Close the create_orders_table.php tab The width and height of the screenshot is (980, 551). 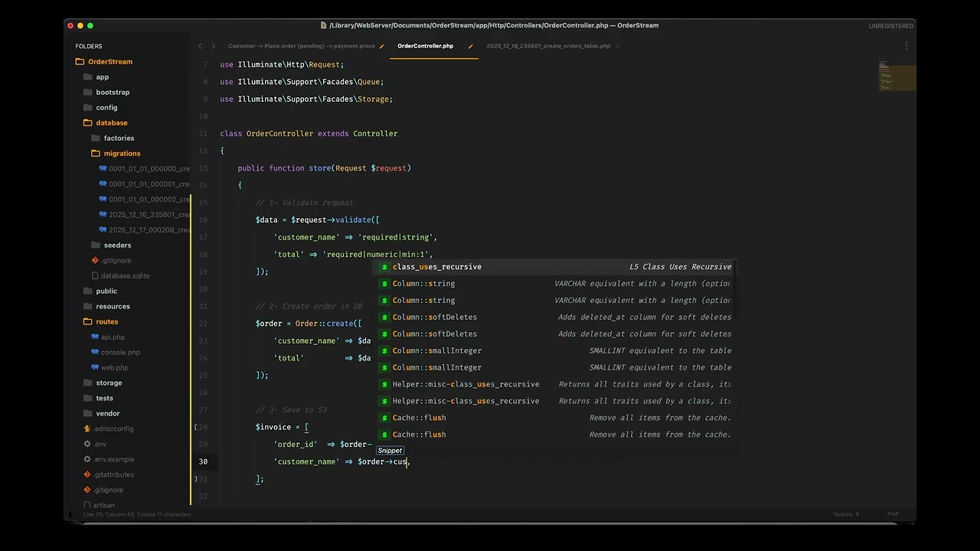(617, 46)
